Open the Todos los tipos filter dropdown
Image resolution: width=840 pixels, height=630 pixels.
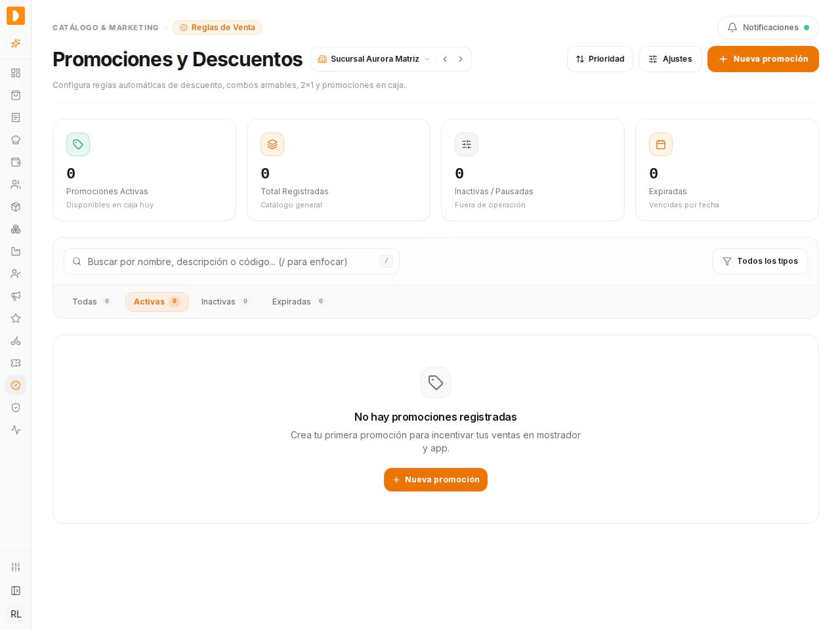click(x=760, y=261)
